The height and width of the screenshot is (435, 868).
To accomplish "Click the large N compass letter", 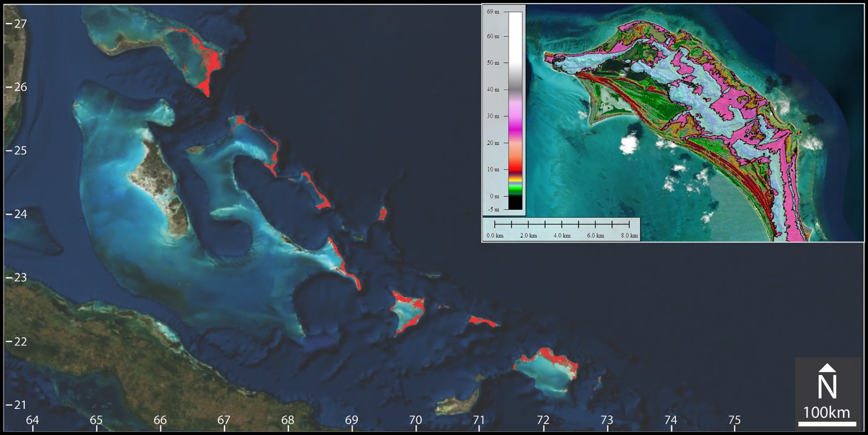I will pyautogui.click(x=827, y=387).
